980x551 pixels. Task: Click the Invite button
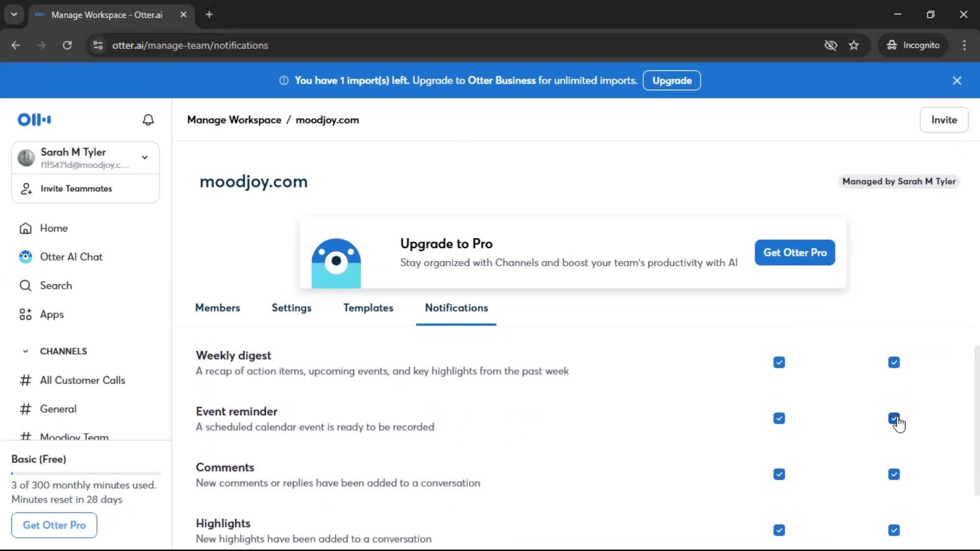coord(944,120)
